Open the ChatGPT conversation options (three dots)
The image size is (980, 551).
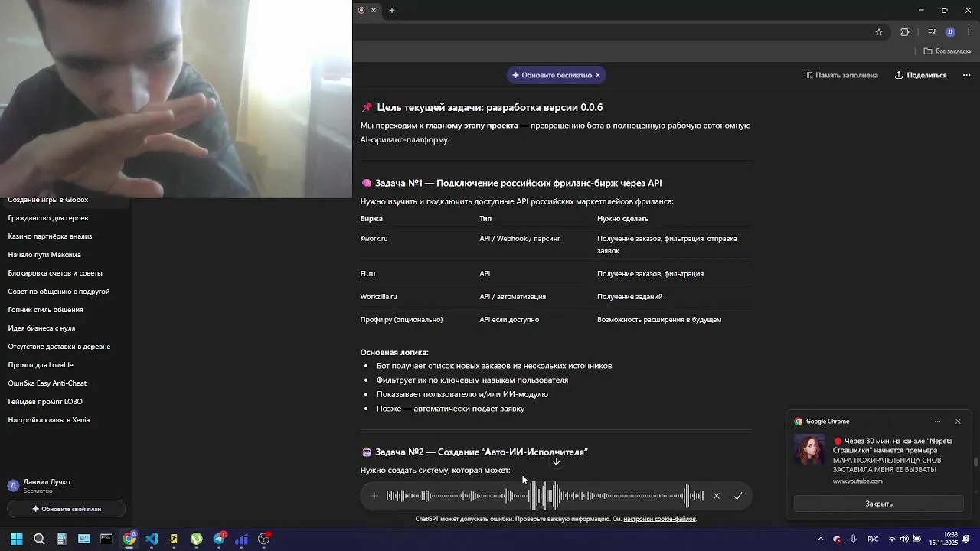(966, 75)
